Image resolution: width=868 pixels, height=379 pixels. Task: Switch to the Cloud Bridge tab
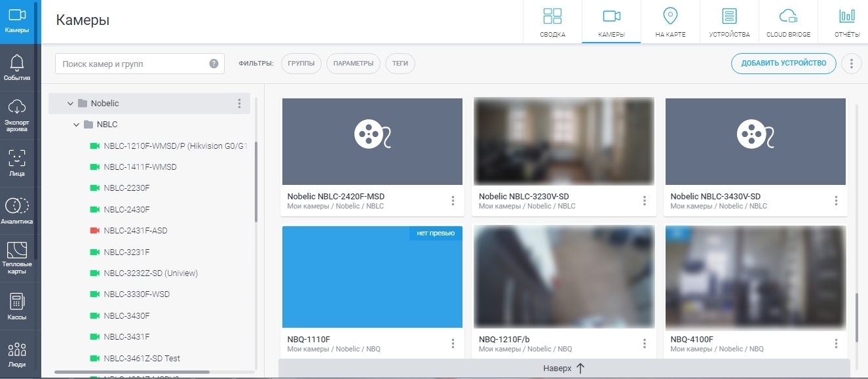pyautogui.click(x=788, y=22)
